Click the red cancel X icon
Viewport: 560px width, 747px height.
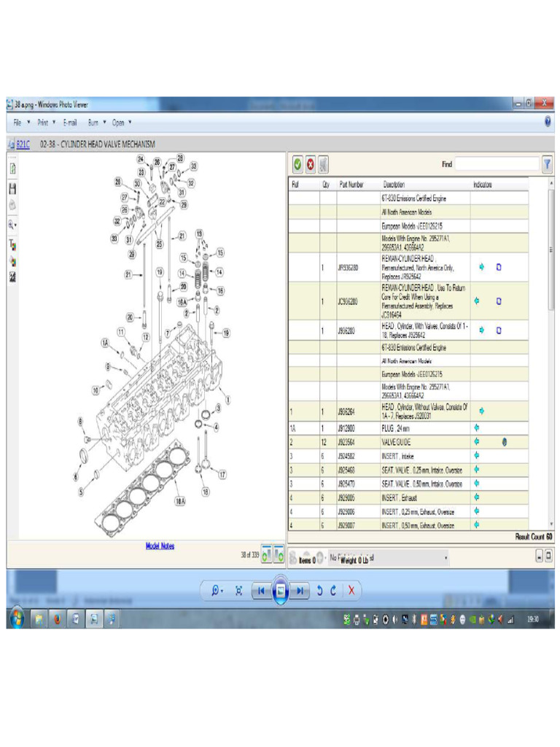pyautogui.click(x=311, y=164)
